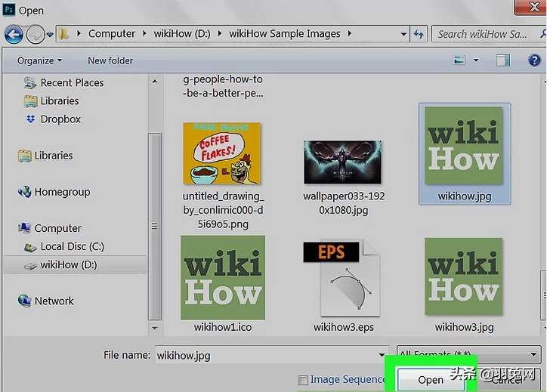Click the folder icon in address bar
Viewport: 547px width, 392px height.
coord(63,34)
